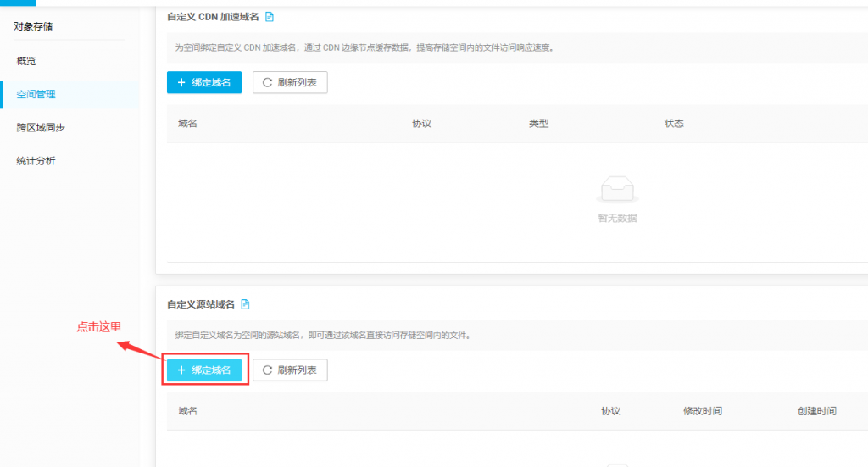
Task: Go to 跨区域同步 in the sidebar
Action: 41,127
